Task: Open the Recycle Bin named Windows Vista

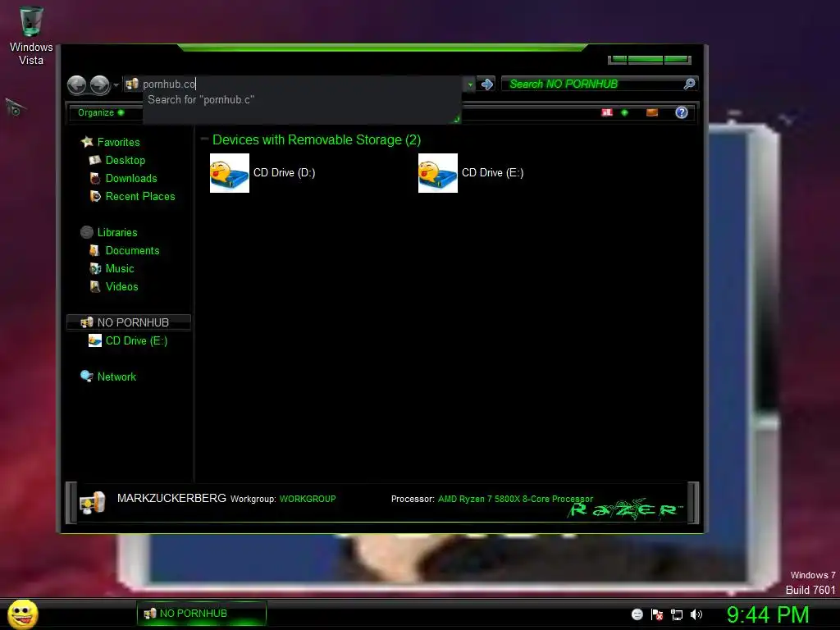Action: (31, 34)
